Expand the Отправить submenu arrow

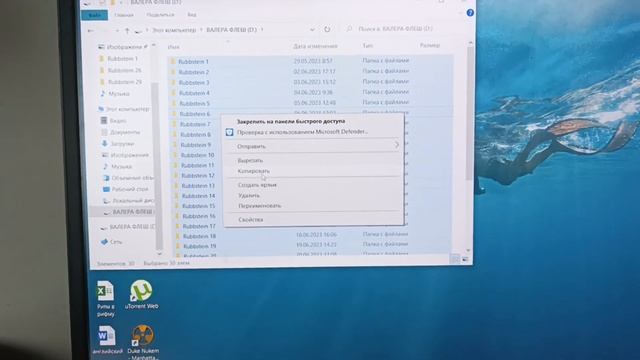coord(397,145)
